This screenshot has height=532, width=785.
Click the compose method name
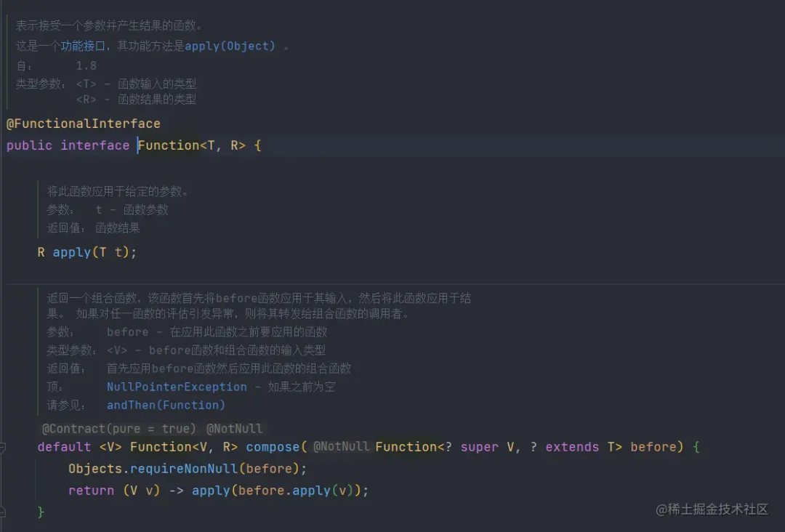pos(273,447)
